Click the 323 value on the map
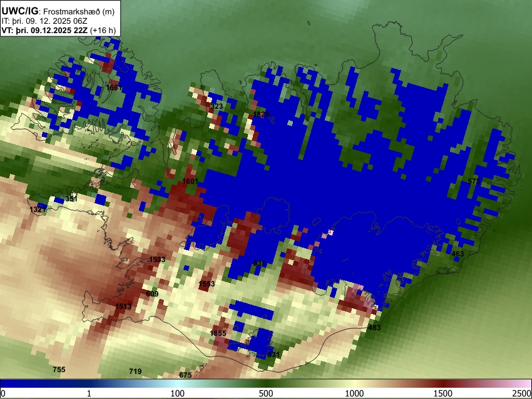Screen dimensions: 532x399 (217, 106)
